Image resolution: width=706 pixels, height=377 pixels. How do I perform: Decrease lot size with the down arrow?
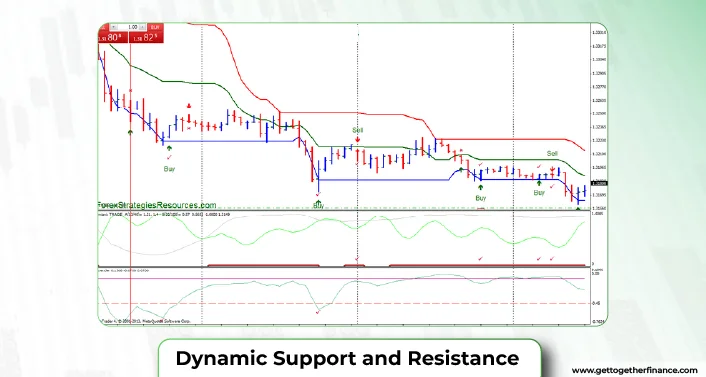coord(114,27)
